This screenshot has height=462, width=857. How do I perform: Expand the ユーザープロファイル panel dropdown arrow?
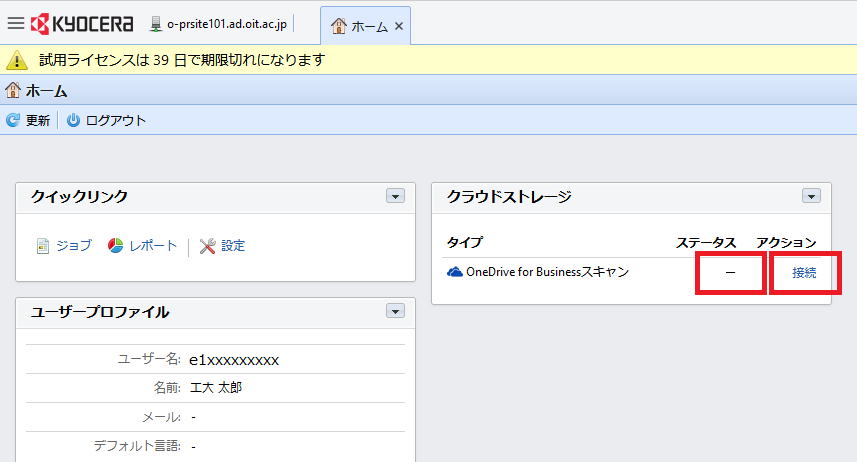click(x=395, y=312)
